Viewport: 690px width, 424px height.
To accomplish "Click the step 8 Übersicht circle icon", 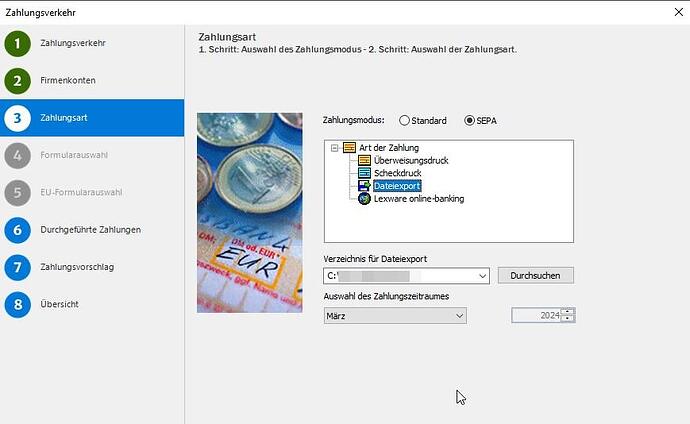I will click(x=17, y=304).
